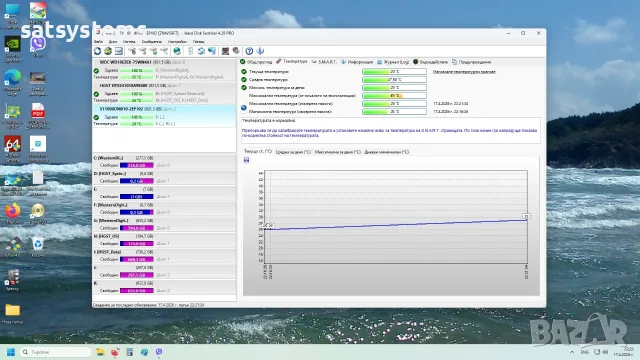Switch to the Бързодействие tab
The width and height of the screenshot is (640, 360).
tap(430, 62)
